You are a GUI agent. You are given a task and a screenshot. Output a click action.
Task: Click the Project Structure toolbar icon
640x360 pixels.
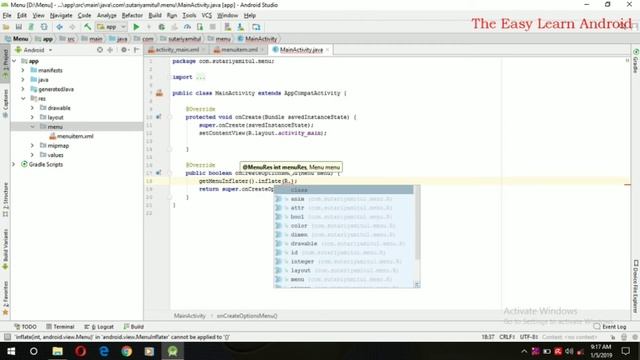tap(256, 27)
